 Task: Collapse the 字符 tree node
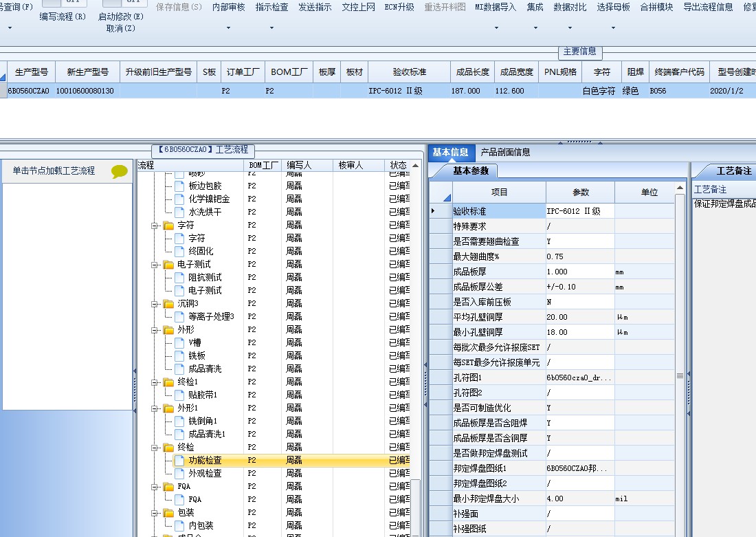point(155,226)
